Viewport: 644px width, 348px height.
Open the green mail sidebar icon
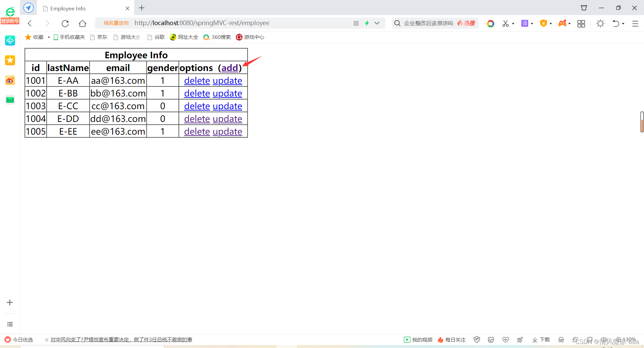click(10, 100)
